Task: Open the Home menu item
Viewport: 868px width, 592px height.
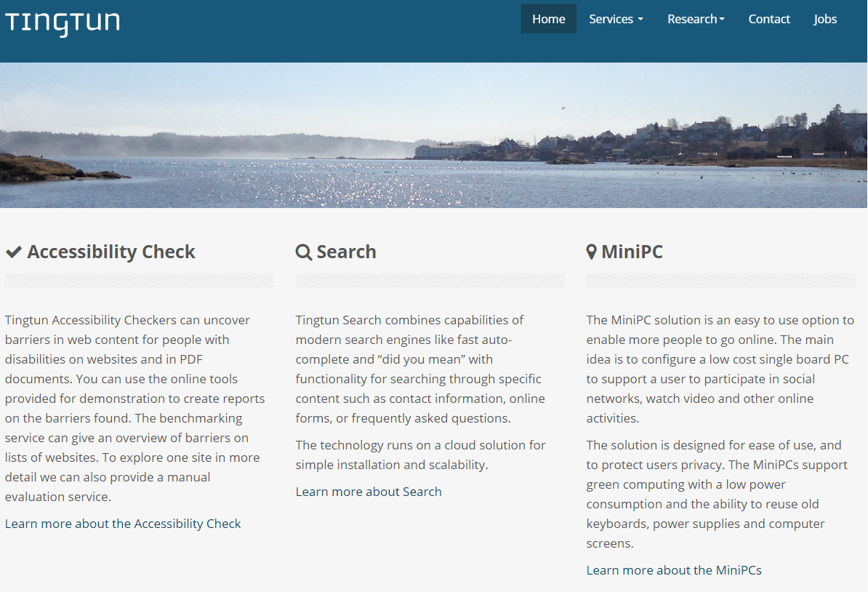Action: pyautogui.click(x=548, y=19)
